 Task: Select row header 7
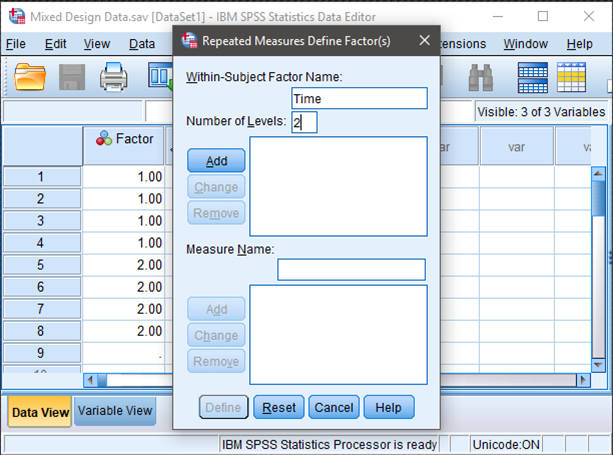point(42,309)
